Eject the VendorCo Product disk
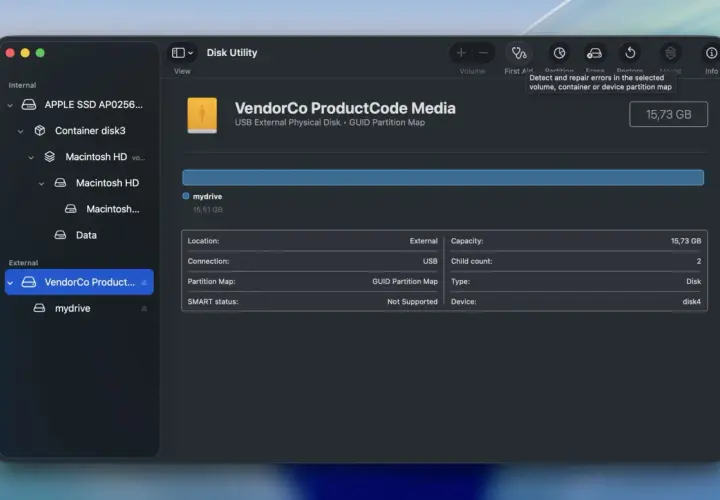The width and height of the screenshot is (720, 500). coord(144,282)
